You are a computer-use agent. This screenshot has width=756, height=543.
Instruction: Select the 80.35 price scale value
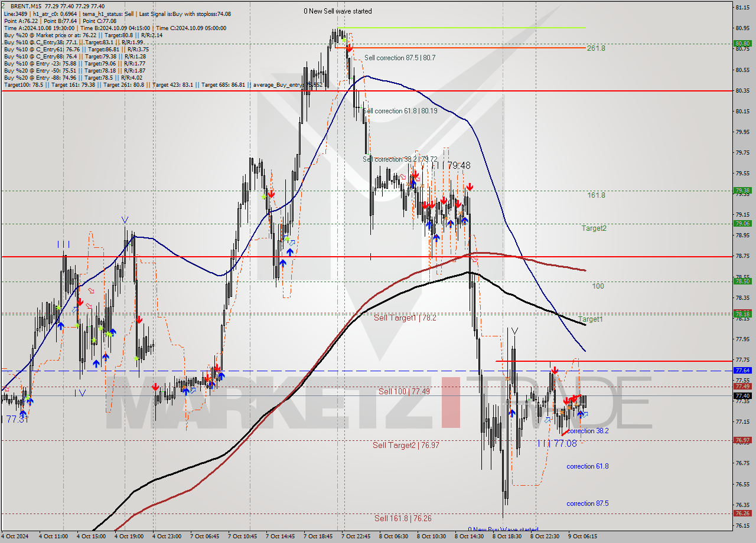tap(742, 90)
